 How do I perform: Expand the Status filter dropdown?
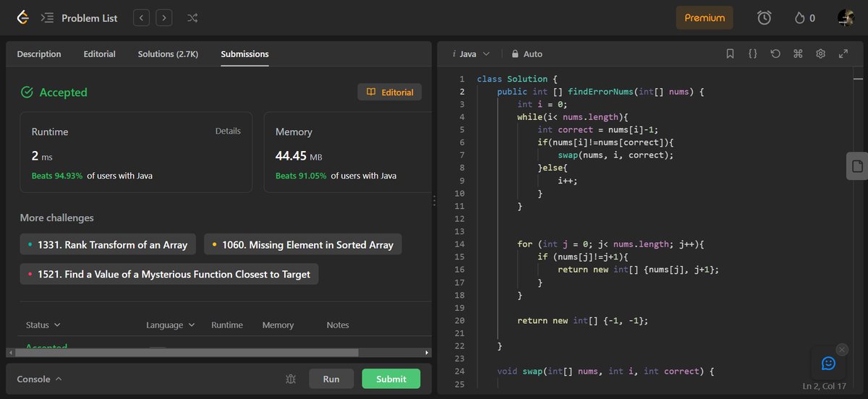(x=43, y=325)
